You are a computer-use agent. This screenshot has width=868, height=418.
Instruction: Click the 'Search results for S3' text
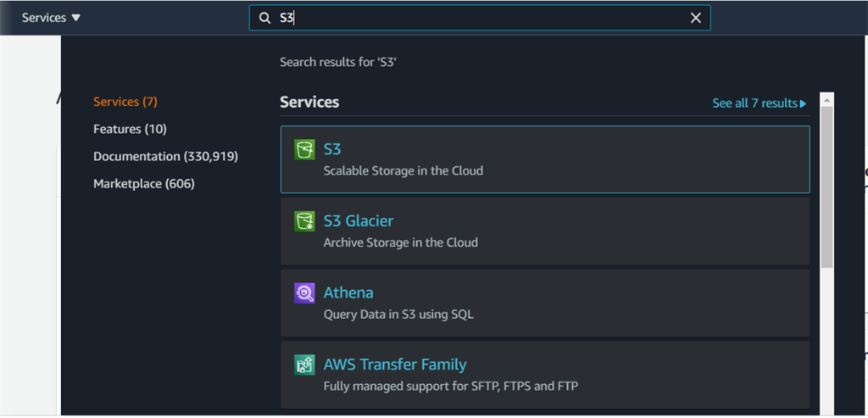coord(338,62)
